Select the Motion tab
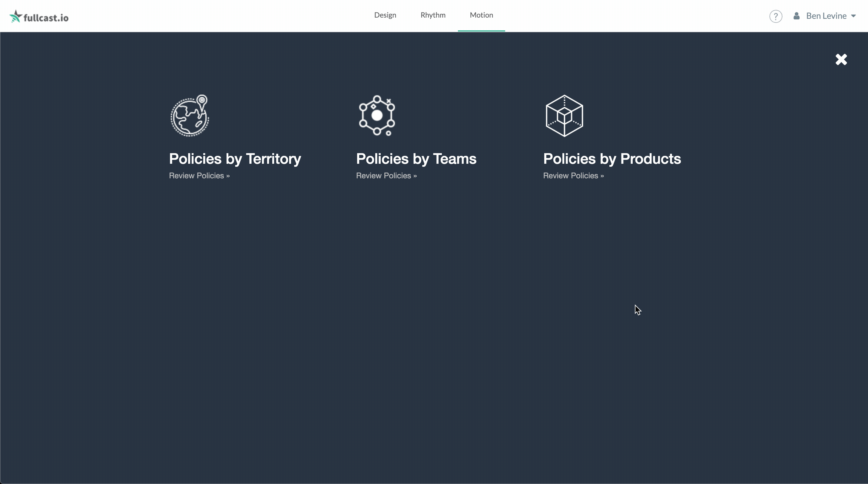Image resolution: width=868 pixels, height=484 pixels. point(481,15)
